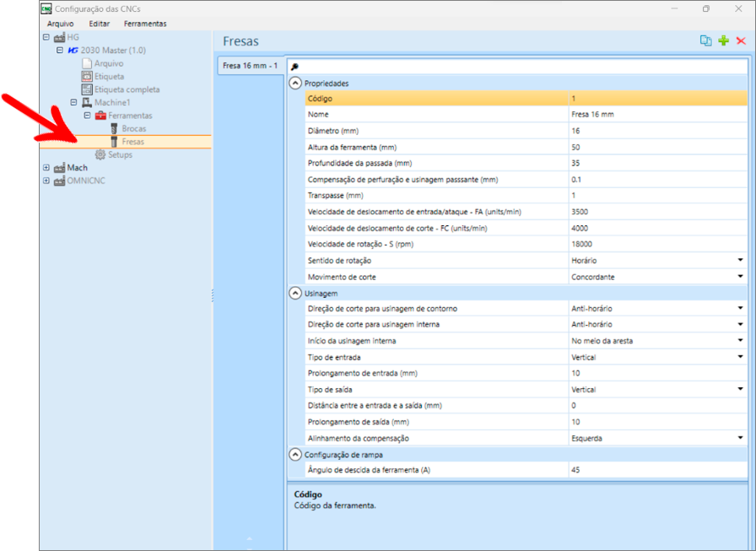
Task: Edit Ângulo de descida value 45
Action: [x=657, y=469]
